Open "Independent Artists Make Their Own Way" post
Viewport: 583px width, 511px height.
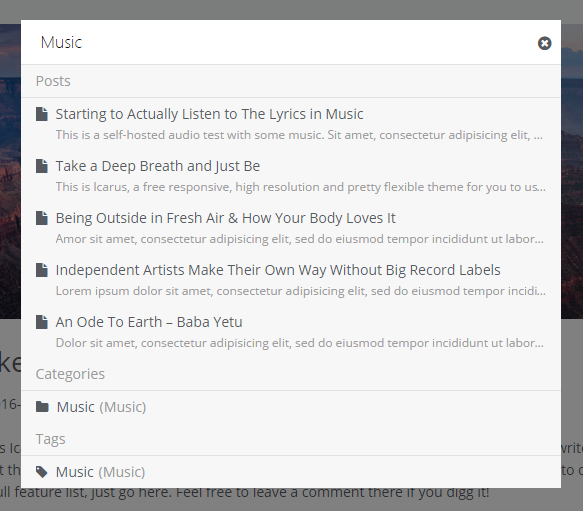click(x=278, y=270)
